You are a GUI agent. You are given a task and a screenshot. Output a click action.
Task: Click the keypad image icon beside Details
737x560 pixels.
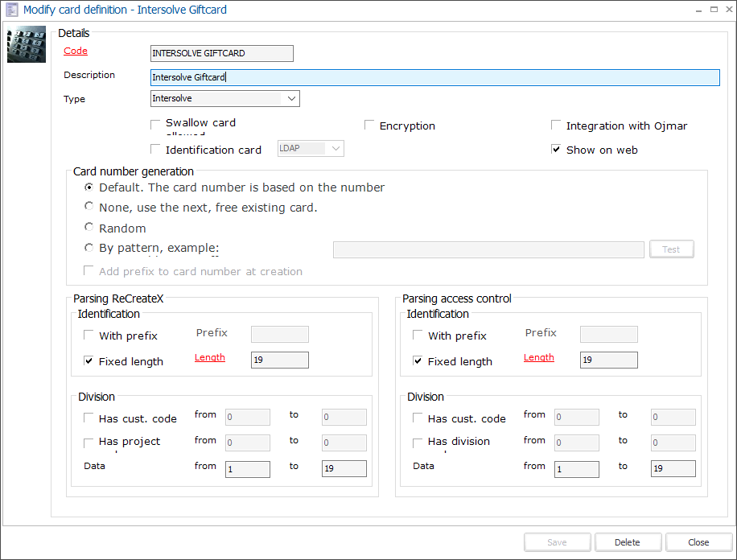(27, 44)
